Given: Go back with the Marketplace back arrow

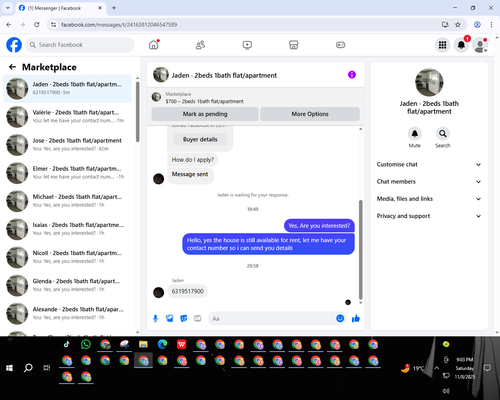Looking at the screenshot, I should [x=12, y=67].
